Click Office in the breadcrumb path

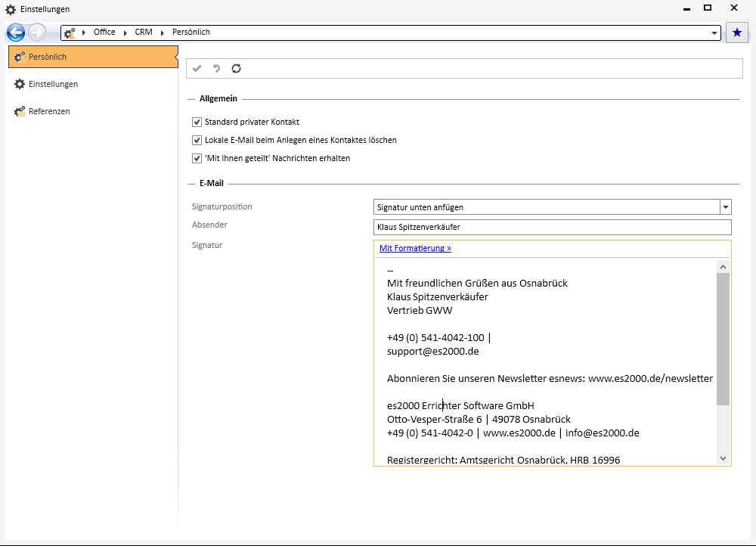pos(104,32)
